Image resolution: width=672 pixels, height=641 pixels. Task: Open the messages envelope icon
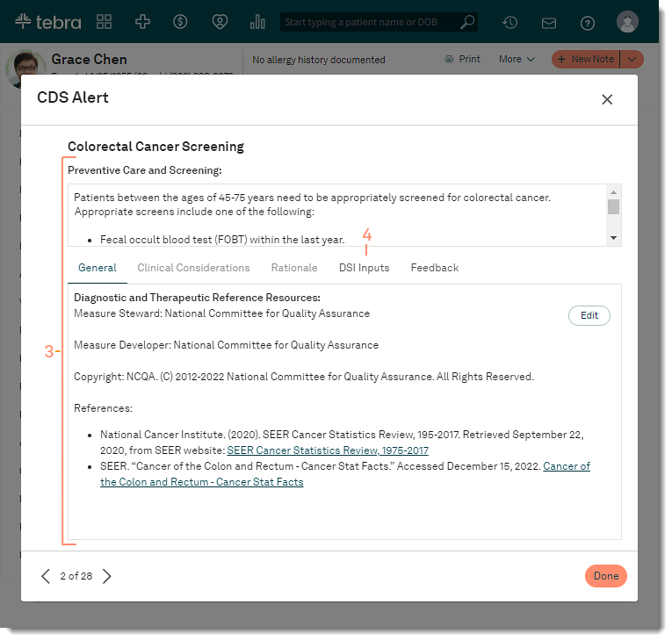pyautogui.click(x=548, y=23)
